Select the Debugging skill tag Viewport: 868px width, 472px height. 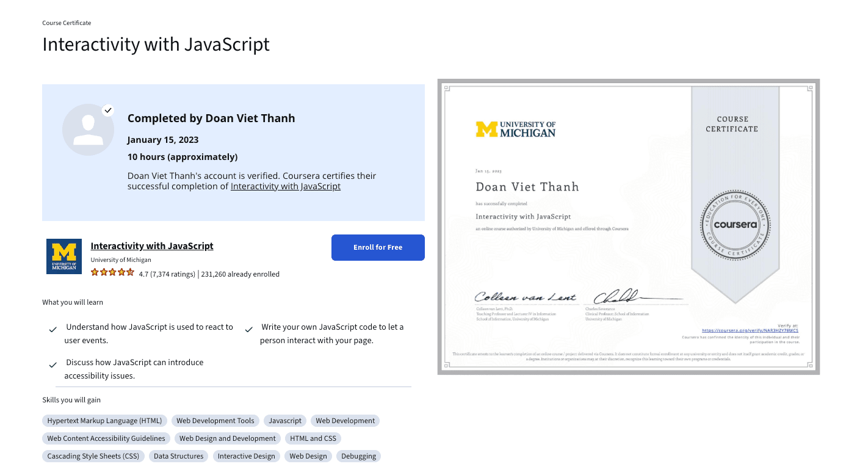pos(359,456)
